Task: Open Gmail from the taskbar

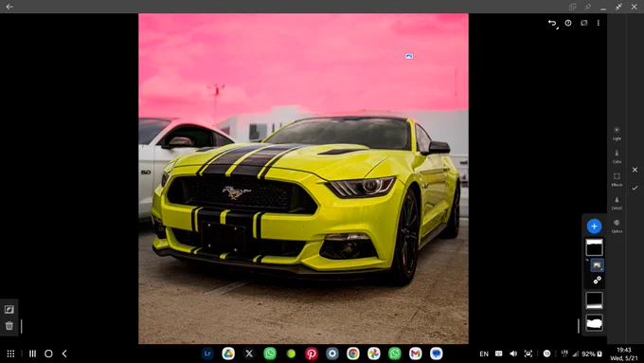Action: (415, 354)
